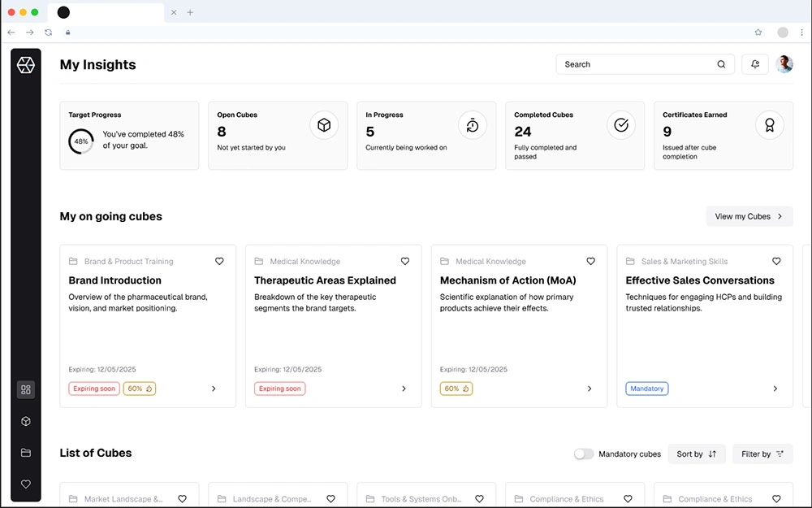Click the Brand Introduction folder icon
Screen dimensions: 812x508
tap(73, 261)
